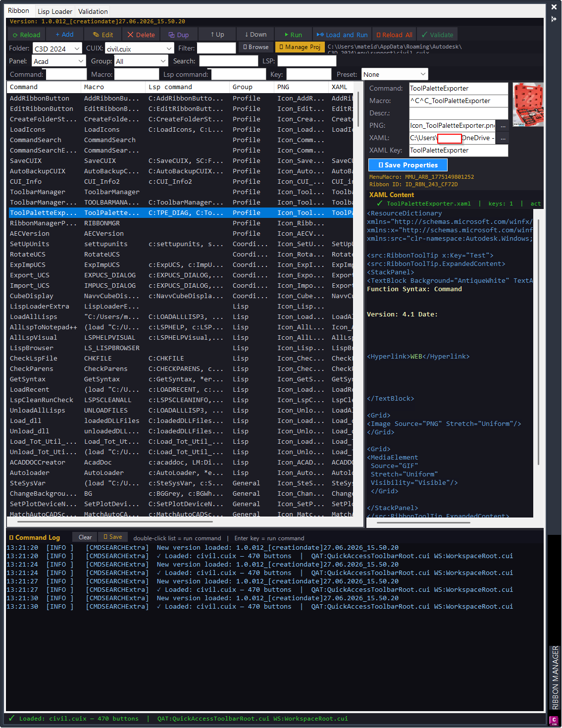Image resolution: width=562 pixels, height=728 pixels.
Task: Browse for PNG file via ellipsis button
Action: 503,125
